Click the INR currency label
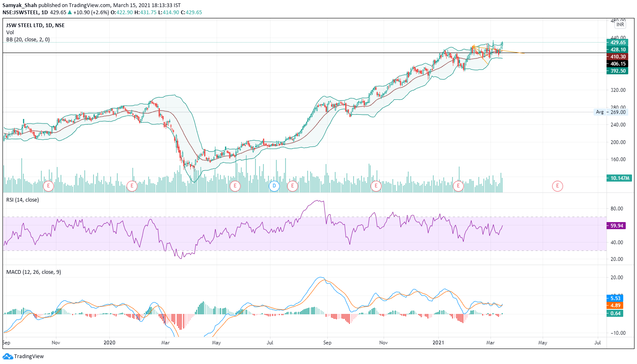Viewport: 637px width, 364px height. tap(620, 25)
